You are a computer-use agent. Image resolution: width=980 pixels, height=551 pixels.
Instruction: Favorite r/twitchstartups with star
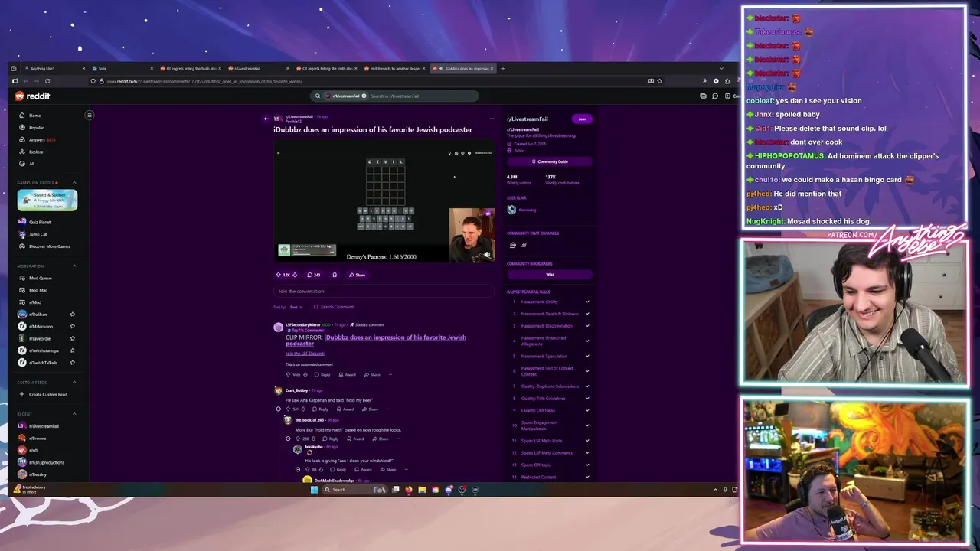coord(73,350)
